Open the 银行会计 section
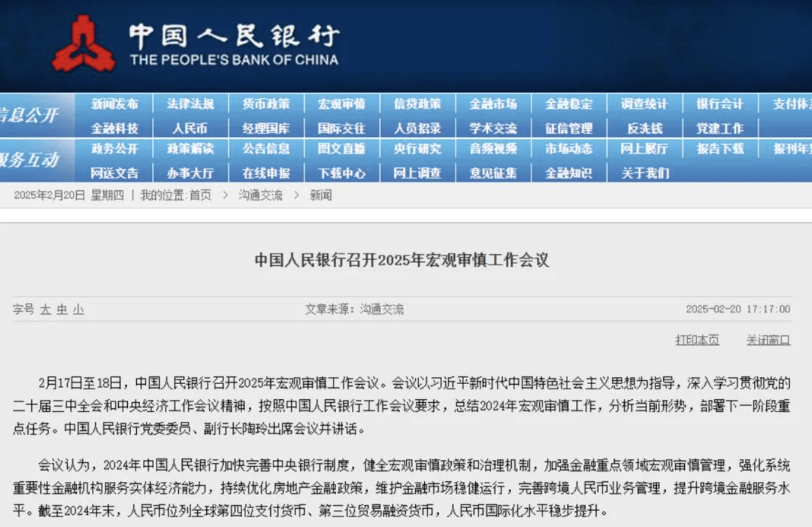This screenshot has height=527, width=812. (x=720, y=104)
